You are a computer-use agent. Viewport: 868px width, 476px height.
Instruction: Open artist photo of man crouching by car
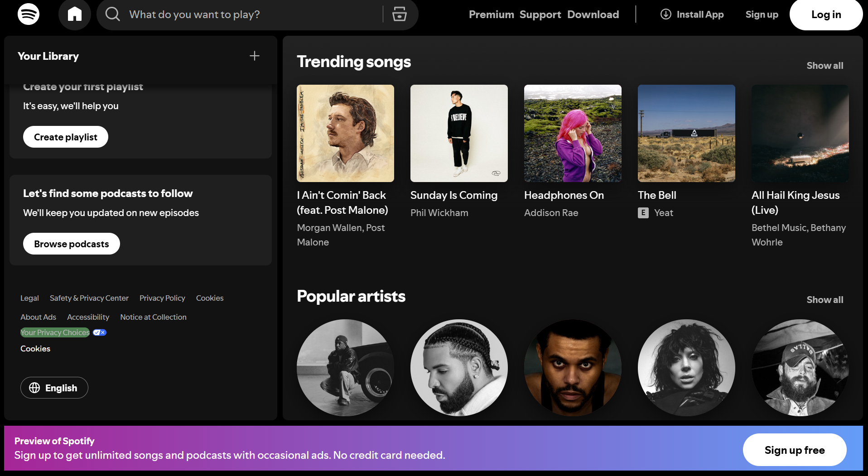345,368
